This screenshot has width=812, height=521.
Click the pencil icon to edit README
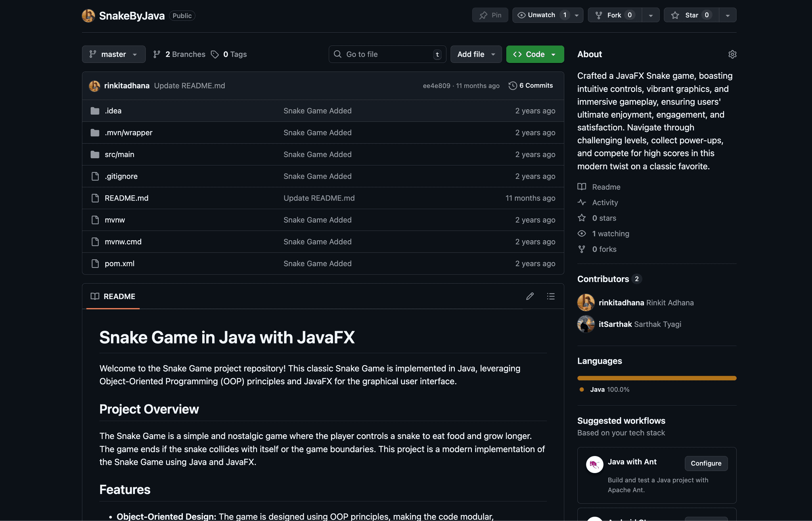[x=530, y=296]
